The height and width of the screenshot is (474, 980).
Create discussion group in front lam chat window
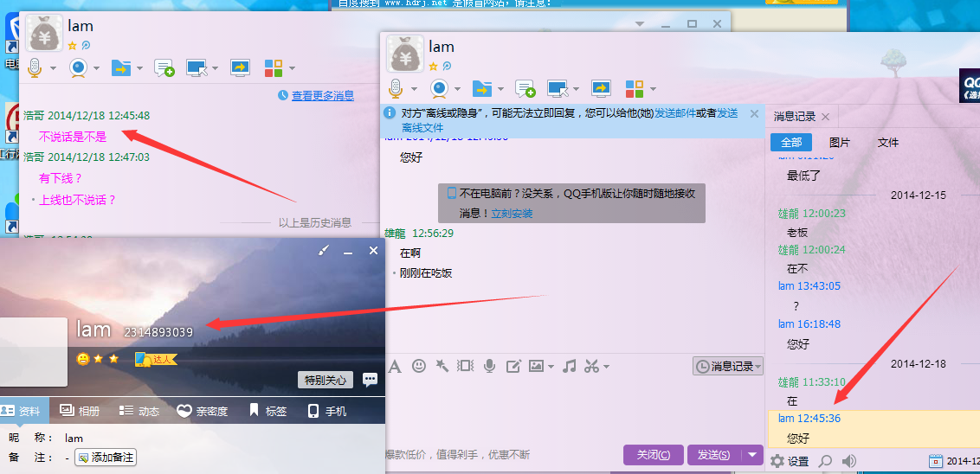coord(525,89)
